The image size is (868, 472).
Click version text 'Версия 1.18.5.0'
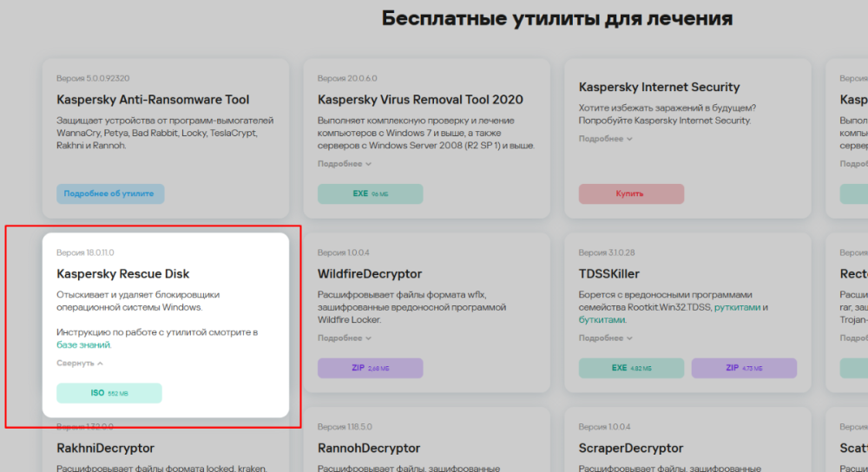pos(345,427)
